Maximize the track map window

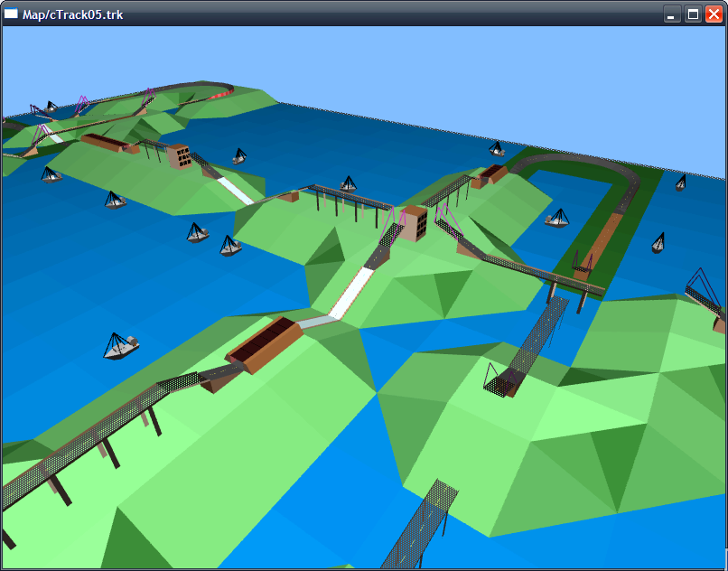pos(693,14)
